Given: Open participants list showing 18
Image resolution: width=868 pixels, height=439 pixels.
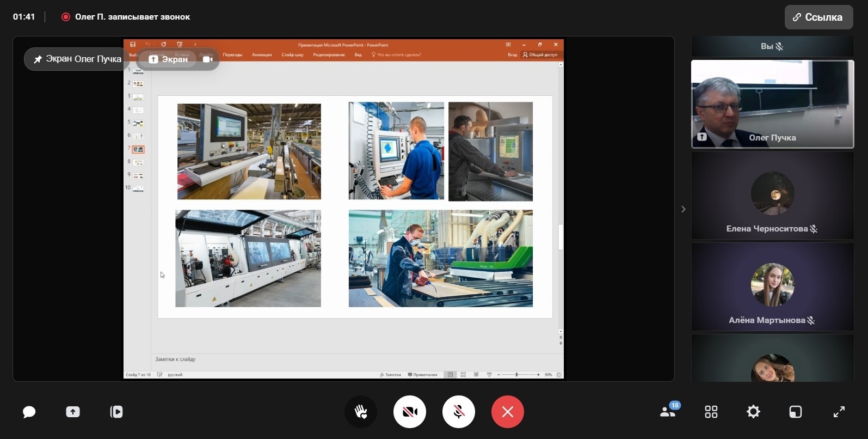Looking at the screenshot, I should point(669,411).
